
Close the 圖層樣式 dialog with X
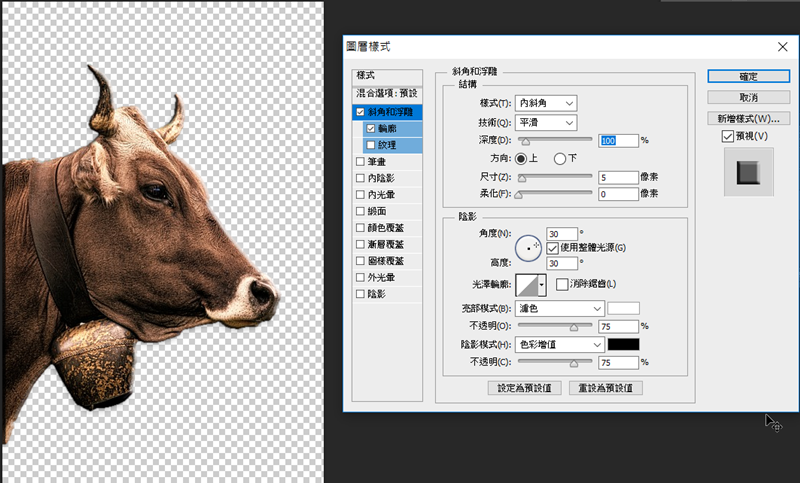tap(780, 46)
